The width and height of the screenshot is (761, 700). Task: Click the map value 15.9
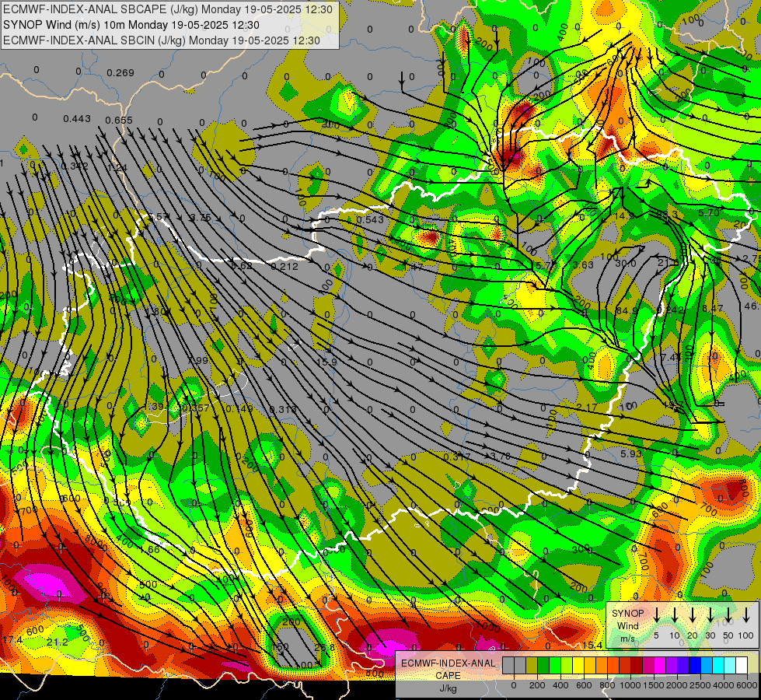point(326,362)
